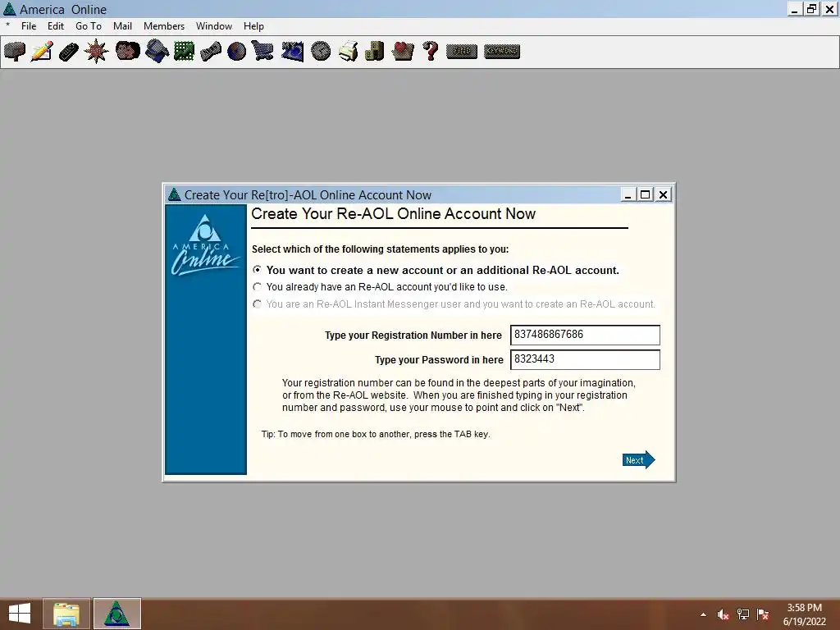The height and width of the screenshot is (630, 840).
Task: Open the Mail menu
Action: point(122,26)
